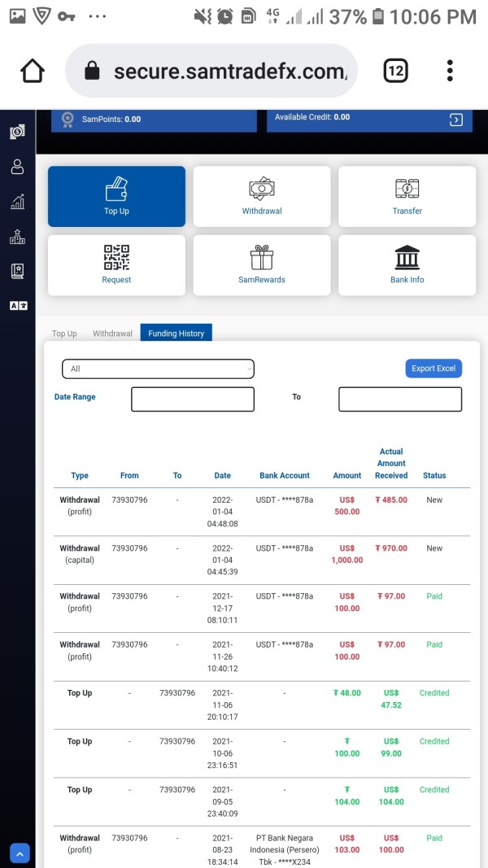Open the Transfer tile

[407, 196]
